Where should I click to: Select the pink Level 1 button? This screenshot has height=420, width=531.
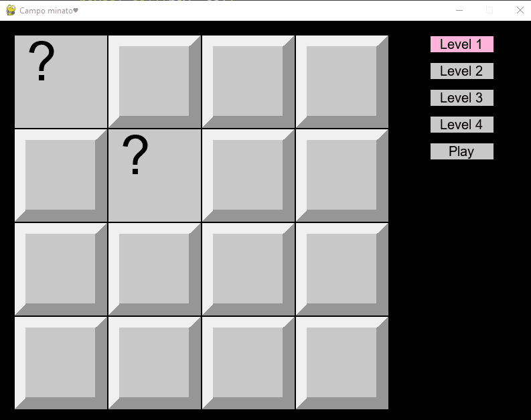(x=462, y=44)
